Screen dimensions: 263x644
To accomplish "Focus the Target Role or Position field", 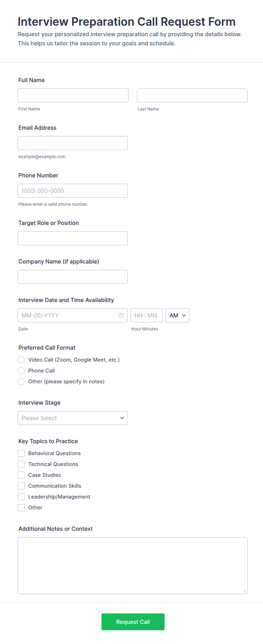I will pos(73,238).
